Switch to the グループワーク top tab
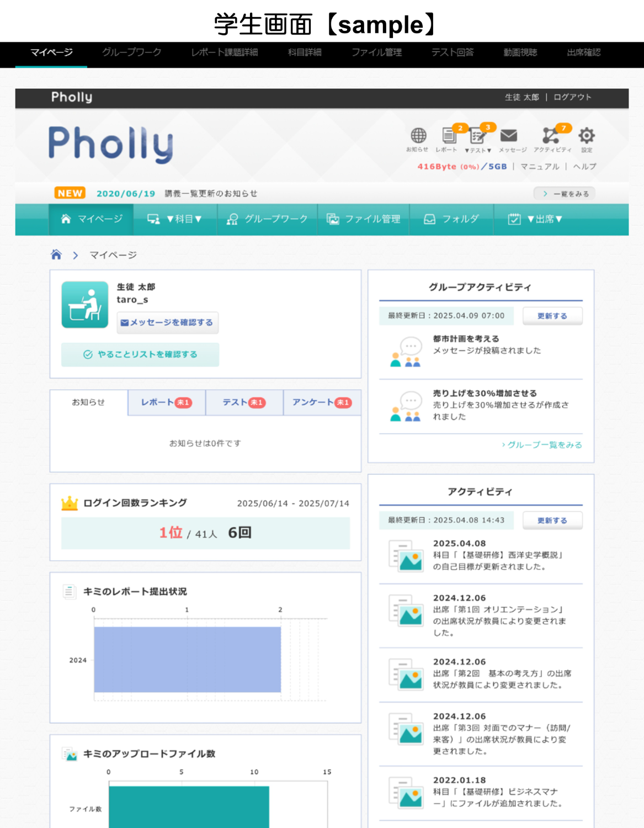 [131, 52]
